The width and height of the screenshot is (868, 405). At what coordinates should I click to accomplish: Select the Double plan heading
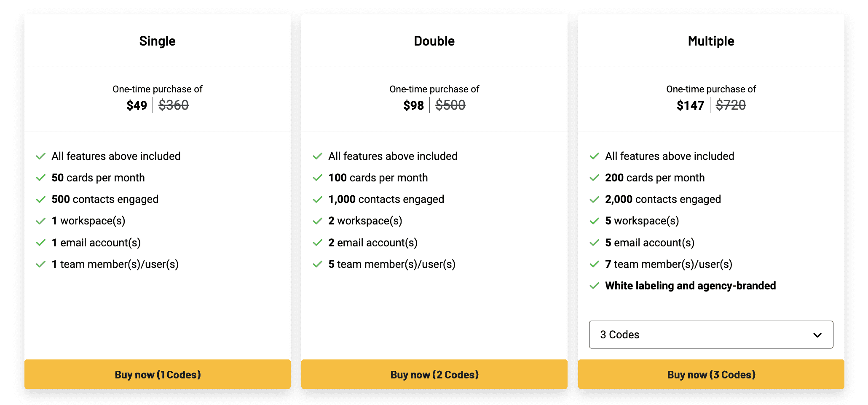point(434,41)
